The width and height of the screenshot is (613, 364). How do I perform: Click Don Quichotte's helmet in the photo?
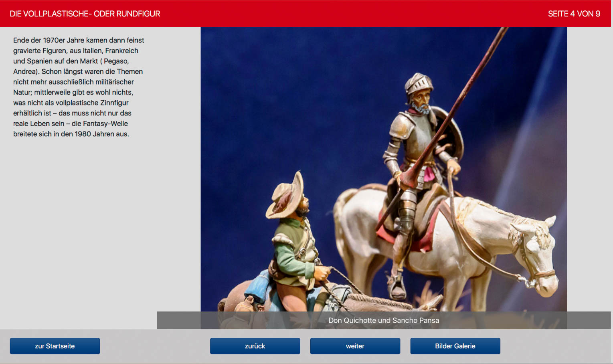point(418,82)
